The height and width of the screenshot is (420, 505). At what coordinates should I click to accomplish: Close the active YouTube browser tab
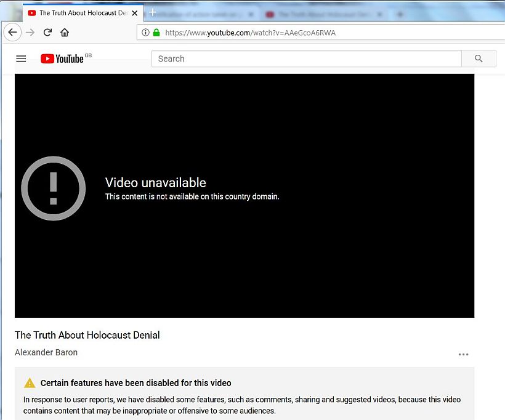coord(134,13)
